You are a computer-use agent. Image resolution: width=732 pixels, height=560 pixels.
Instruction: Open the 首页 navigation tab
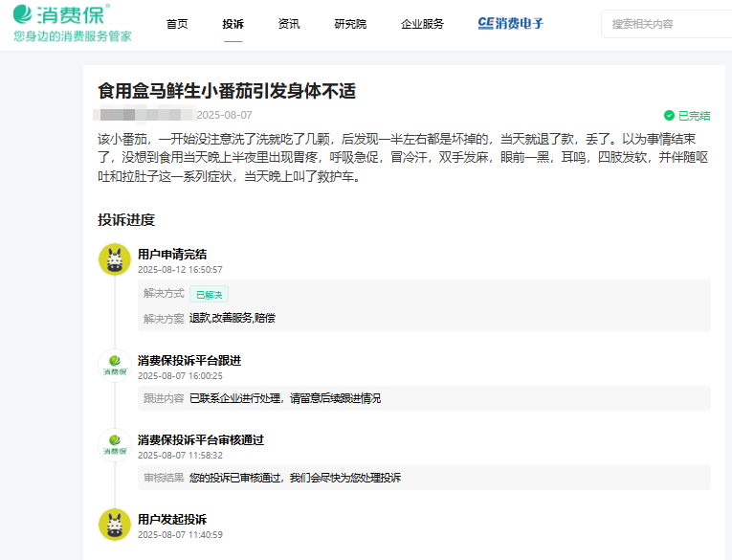coord(177,24)
